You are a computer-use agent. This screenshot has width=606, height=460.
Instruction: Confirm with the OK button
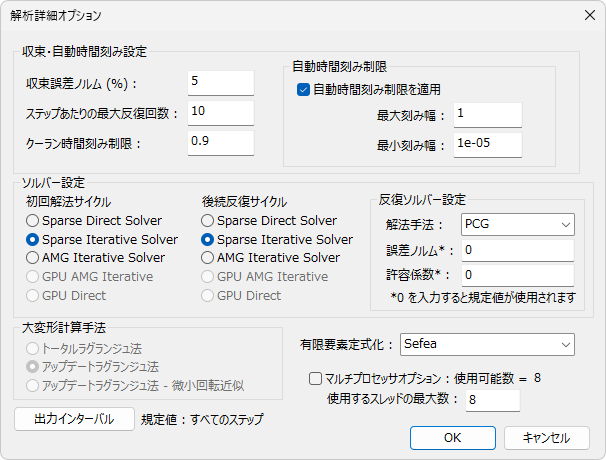[x=453, y=438]
